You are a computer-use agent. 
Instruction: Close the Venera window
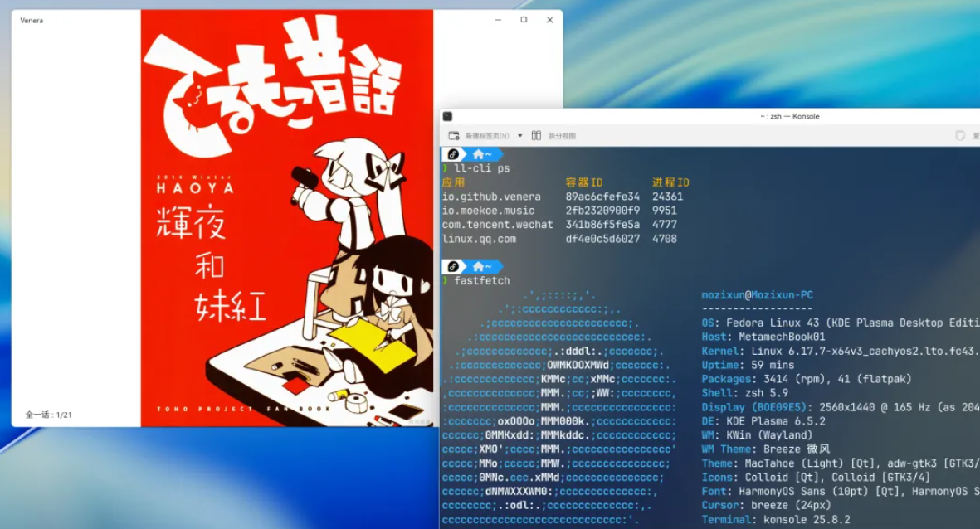pyautogui.click(x=550, y=20)
